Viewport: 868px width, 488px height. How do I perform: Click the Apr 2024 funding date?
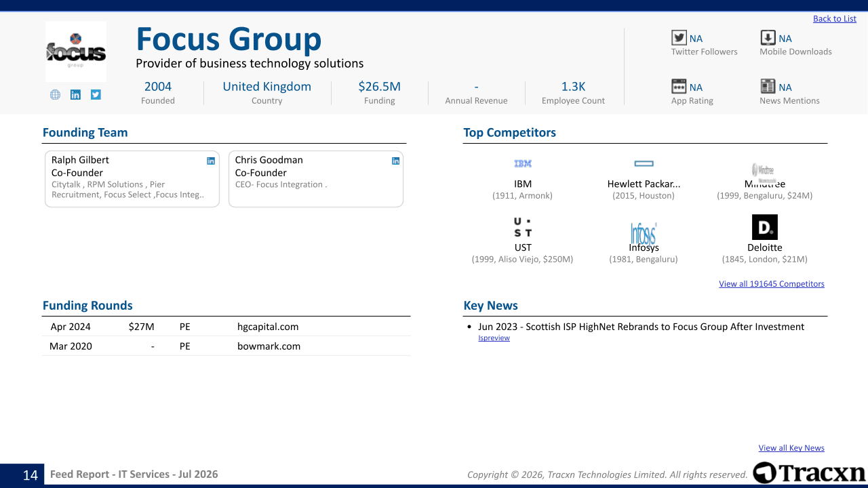pos(71,327)
